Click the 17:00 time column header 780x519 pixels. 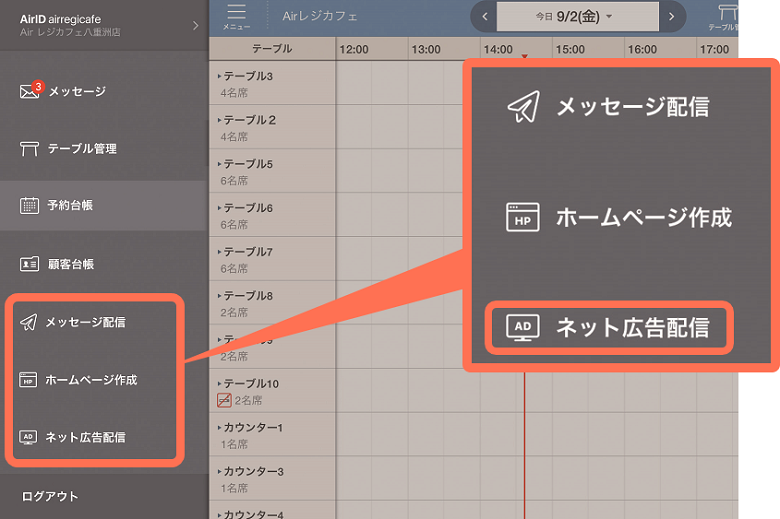(715, 49)
